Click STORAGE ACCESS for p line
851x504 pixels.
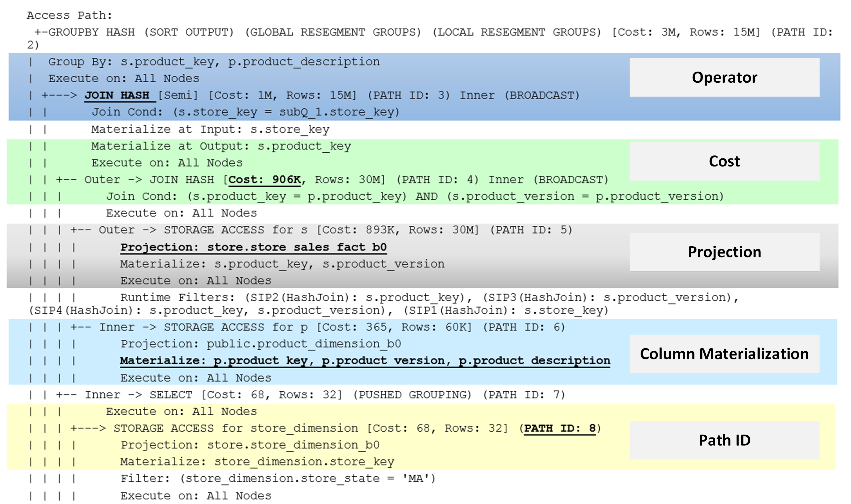pos(318,327)
